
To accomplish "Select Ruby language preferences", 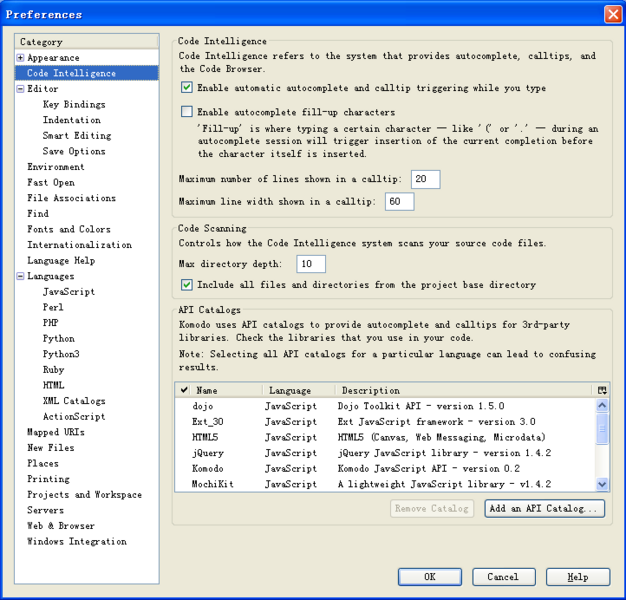I will coord(53,370).
